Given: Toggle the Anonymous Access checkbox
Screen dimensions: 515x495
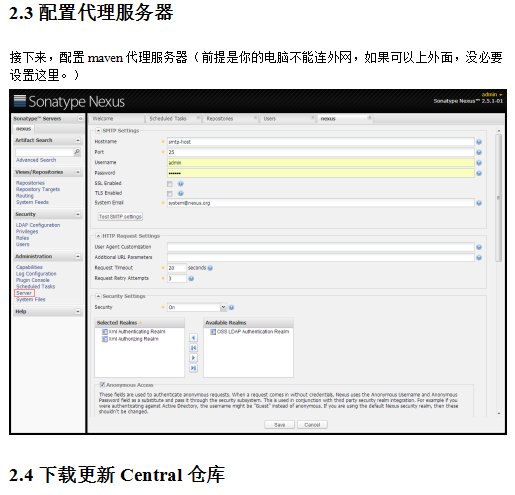Looking at the screenshot, I should pos(102,385).
